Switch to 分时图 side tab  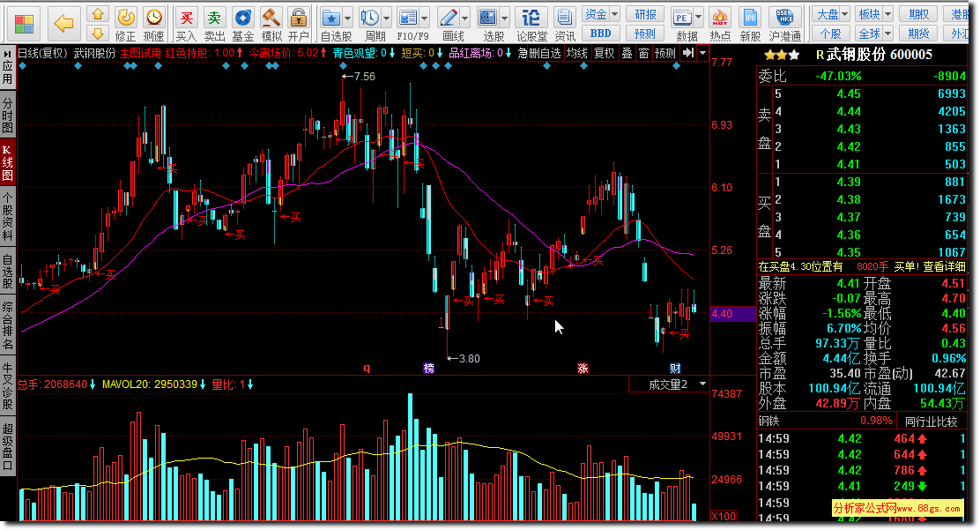pos(8,115)
